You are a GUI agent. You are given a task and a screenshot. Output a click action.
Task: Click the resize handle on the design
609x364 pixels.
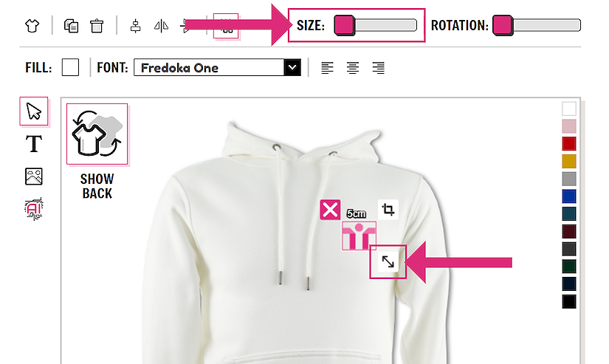coord(388,262)
